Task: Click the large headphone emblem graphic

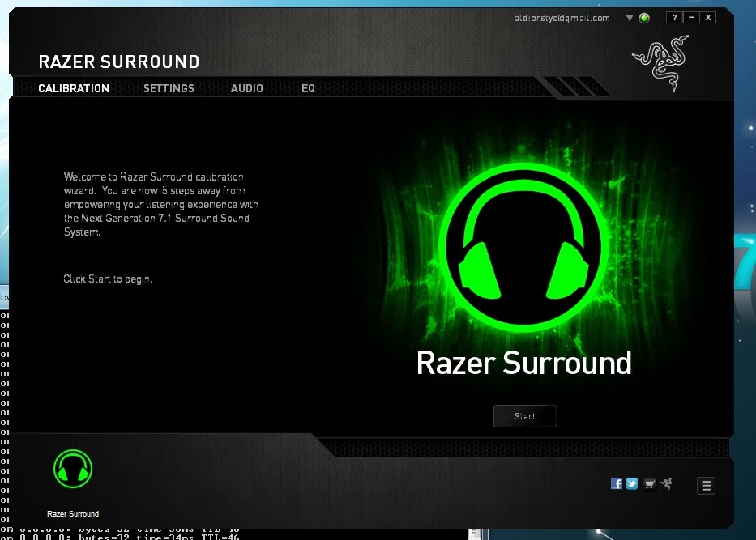Action: tap(523, 248)
